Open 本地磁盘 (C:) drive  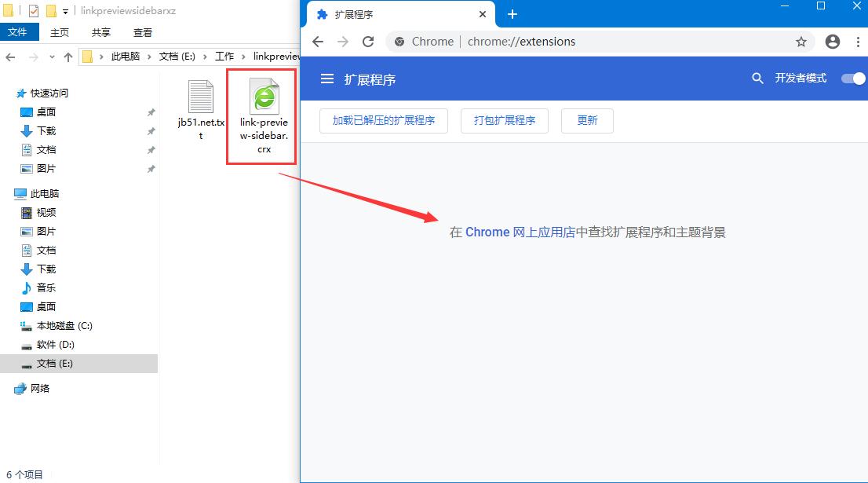[64, 326]
